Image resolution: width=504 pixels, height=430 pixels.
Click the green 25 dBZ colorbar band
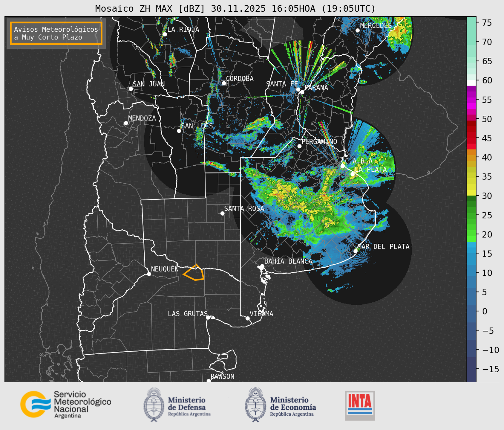coord(471,215)
